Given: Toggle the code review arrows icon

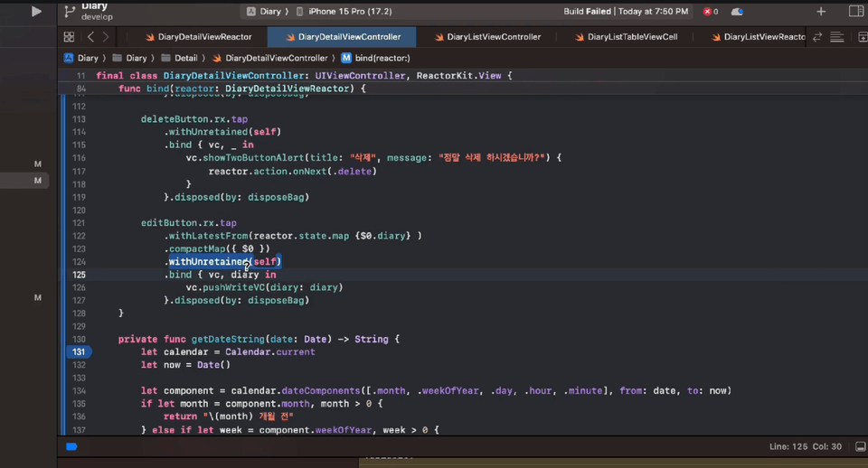Looking at the screenshot, I should point(817,37).
